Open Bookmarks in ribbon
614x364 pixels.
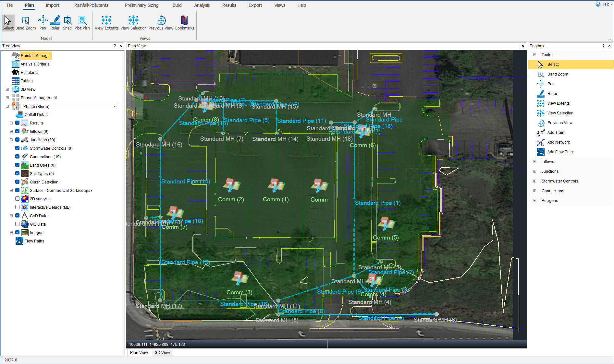point(185,23)
